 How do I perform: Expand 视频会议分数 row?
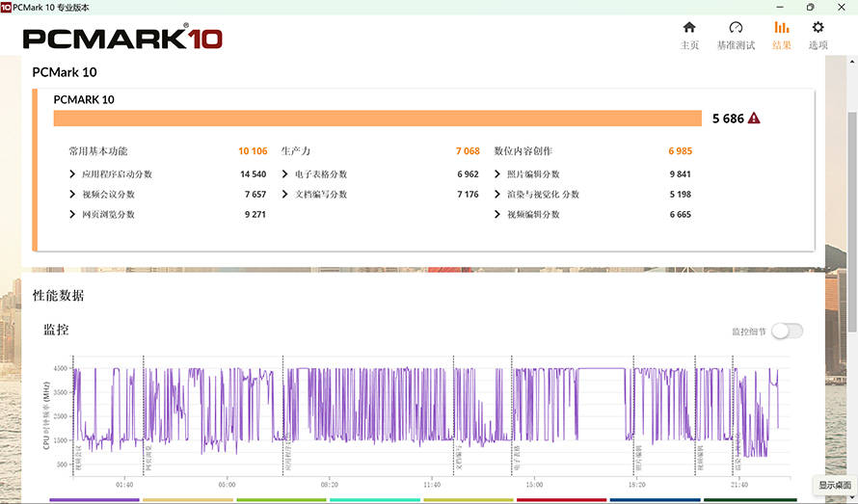coord(72,195)
